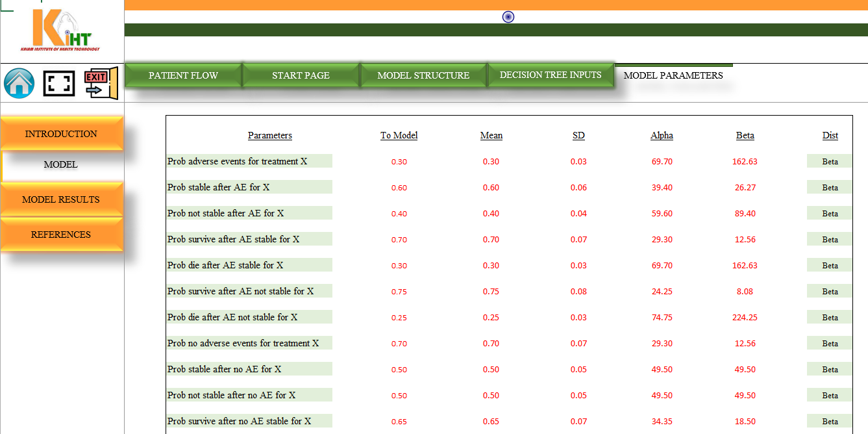The image size is (868, 434).
Task: Click the Parameters column header
Action: tap(270, 136)
